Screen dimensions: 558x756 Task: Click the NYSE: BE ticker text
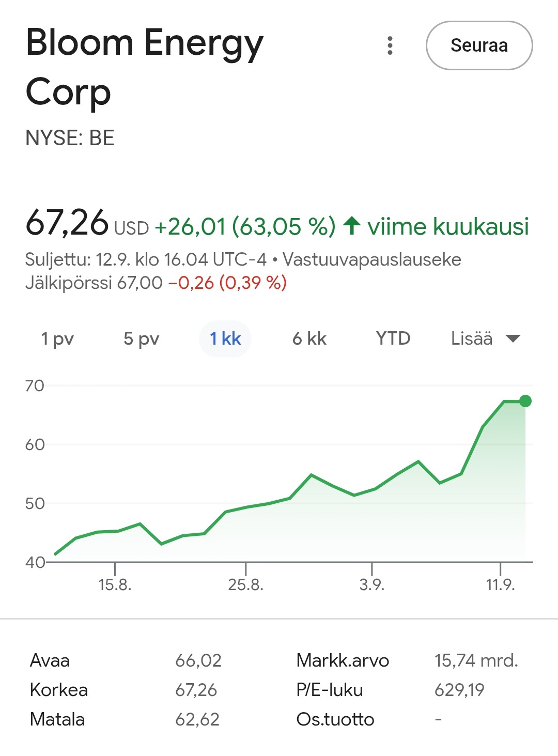(x=70, y=138)
